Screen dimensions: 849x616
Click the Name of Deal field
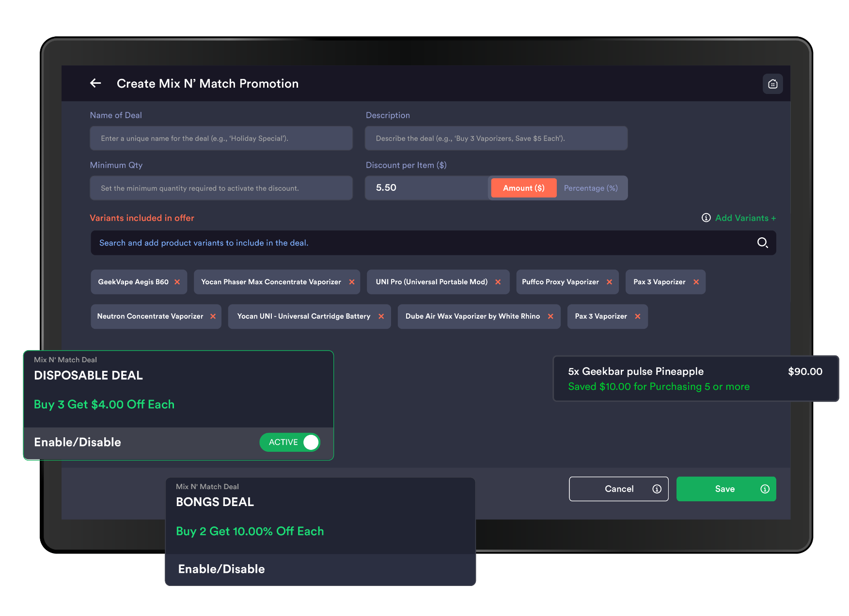tap(221, 139)
